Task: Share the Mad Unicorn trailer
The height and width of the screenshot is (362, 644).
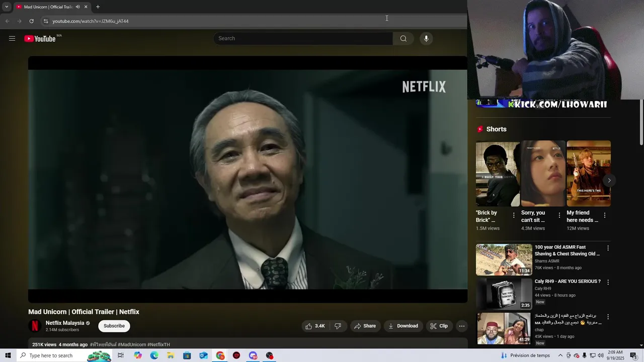Action: (365, 326)
